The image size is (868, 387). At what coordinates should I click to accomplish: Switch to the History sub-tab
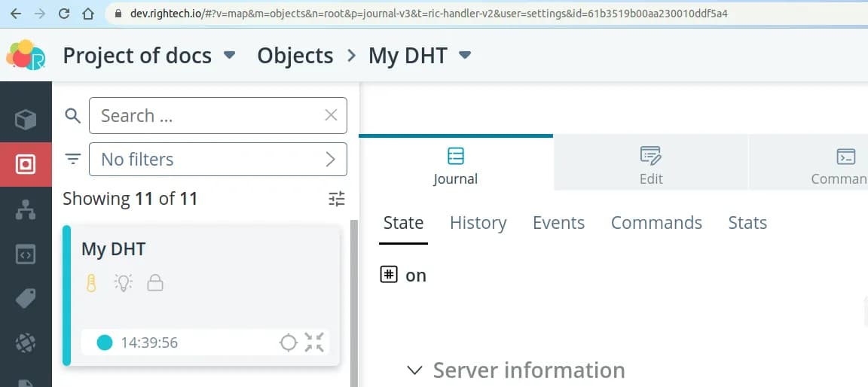pyautogui.click(x=478, y=223)
